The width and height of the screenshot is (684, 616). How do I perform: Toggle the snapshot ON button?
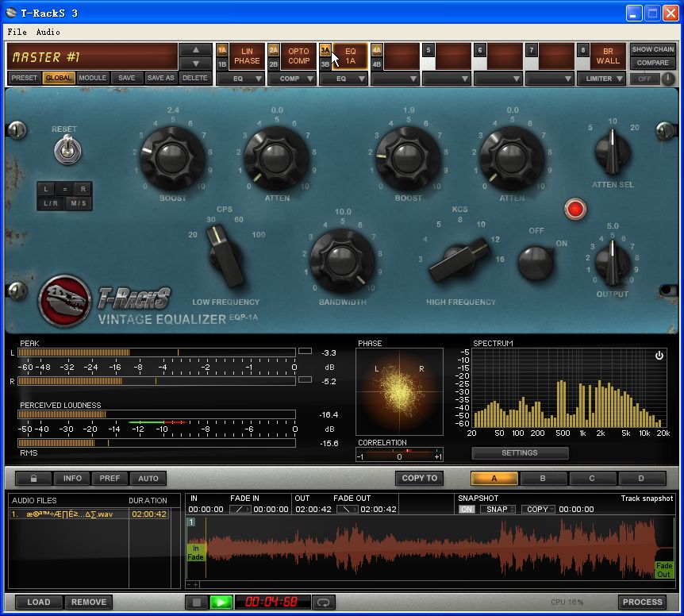pos(467,509)
